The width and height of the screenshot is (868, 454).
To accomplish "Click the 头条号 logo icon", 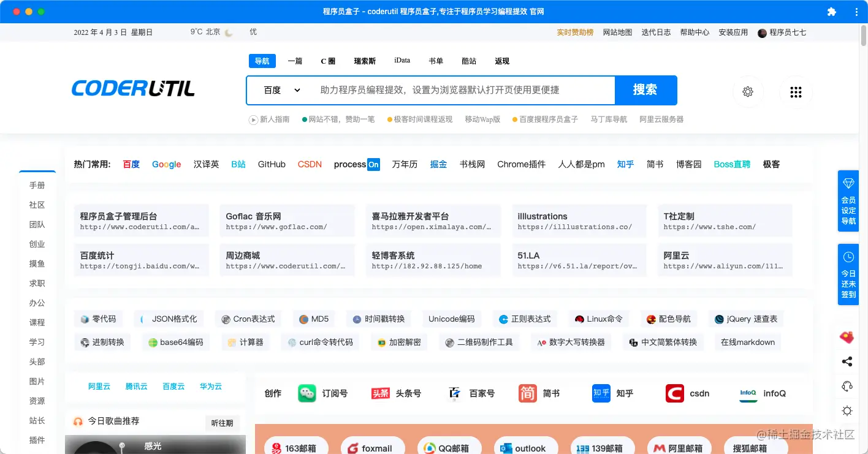I will (381, 393).
